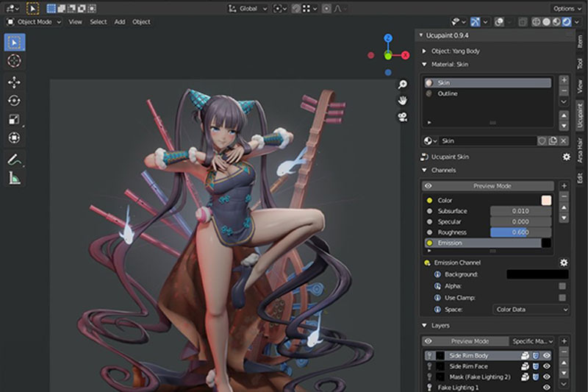The image size is (588, 392).
Task: Add a new layer with plus button
Action: (564, 341)
